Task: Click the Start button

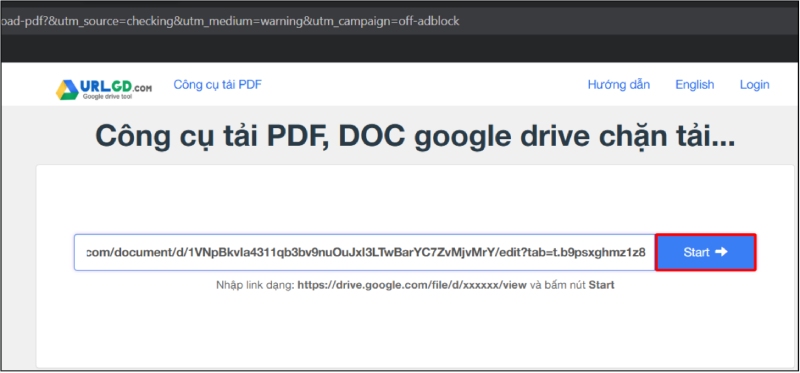Action: [x=705, y=252]
